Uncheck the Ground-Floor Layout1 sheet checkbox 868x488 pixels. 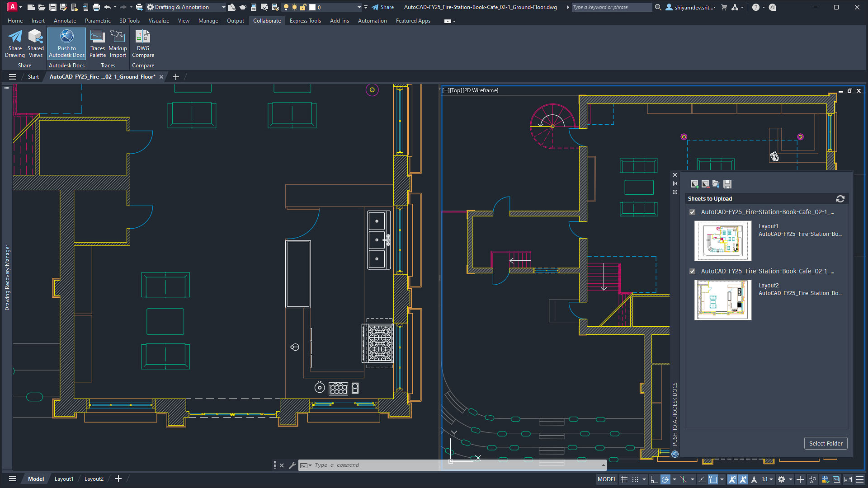pyautogui.click(x=692, y=211)
